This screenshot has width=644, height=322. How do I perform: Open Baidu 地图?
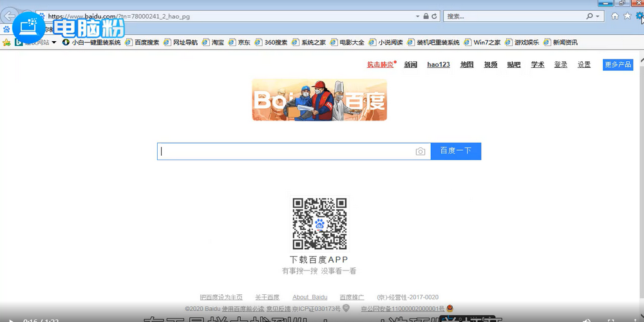click(x=467, y=64)
